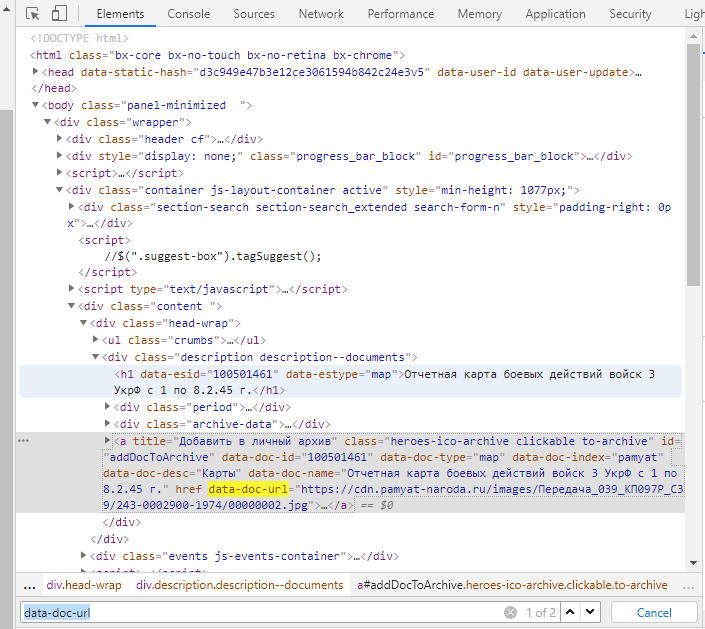
Task: Open the Application tab
Action: (555, 14)
